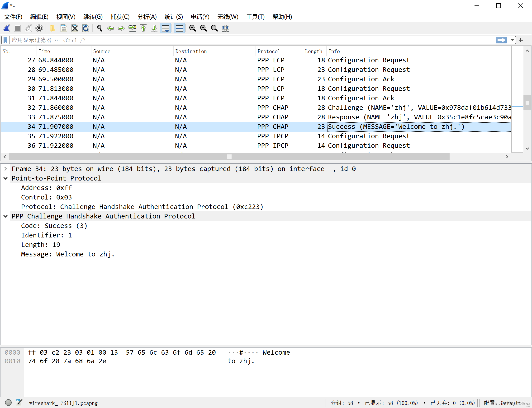Sort by Info column header

click(x=419, y=51)
